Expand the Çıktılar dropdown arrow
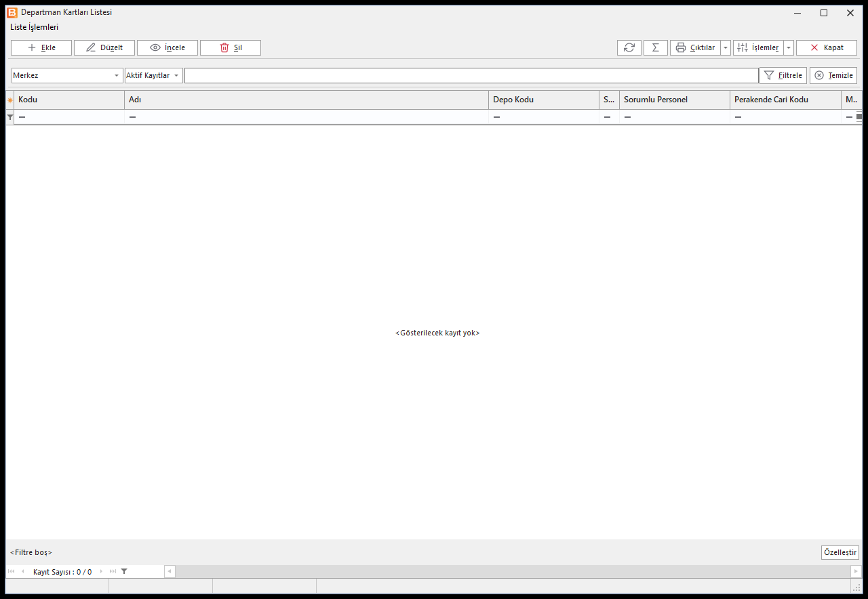 (726, 47)
